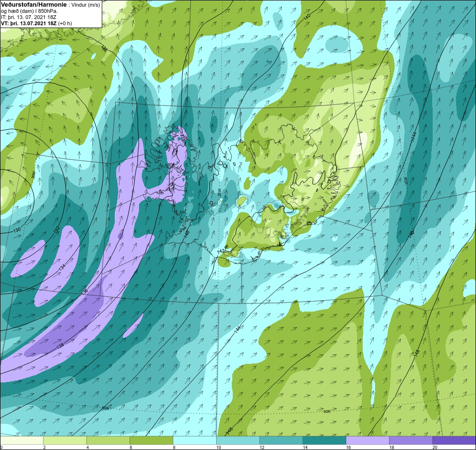Click the 4–6 m/s light green legend swatch

(108, 440)
